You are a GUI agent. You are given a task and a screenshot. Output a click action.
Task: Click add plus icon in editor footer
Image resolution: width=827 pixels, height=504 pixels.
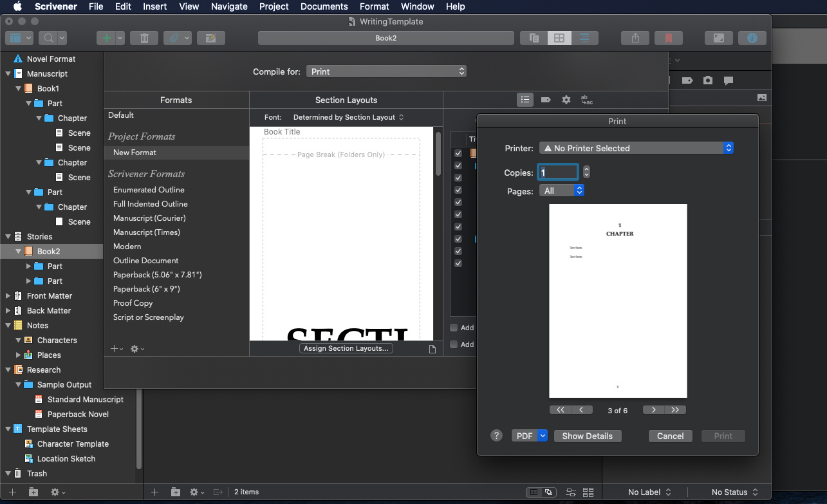pos(154,492)
